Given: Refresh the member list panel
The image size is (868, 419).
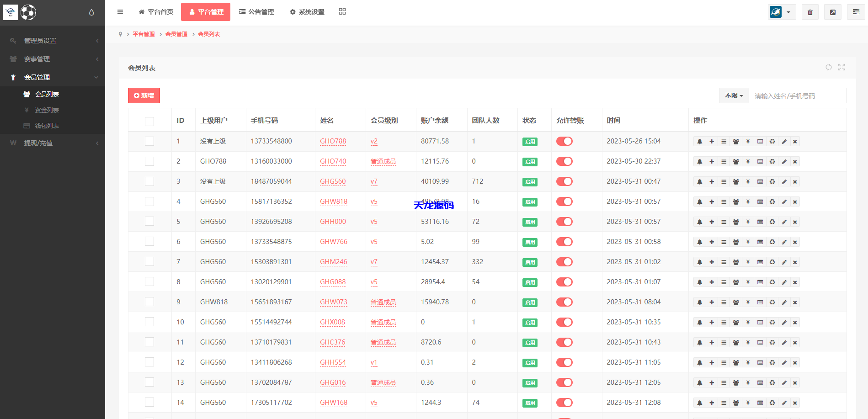Looking at the screenshot, I should pyautogui.click(x=829, y=67).
